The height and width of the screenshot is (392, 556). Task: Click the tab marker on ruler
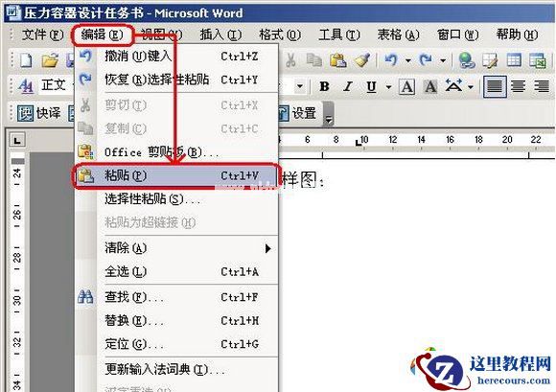coord(359,143)
